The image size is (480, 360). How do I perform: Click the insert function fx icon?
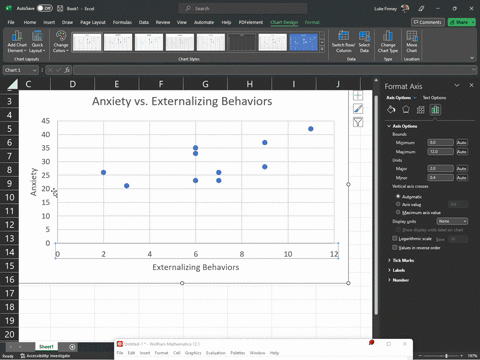(67, 70)
